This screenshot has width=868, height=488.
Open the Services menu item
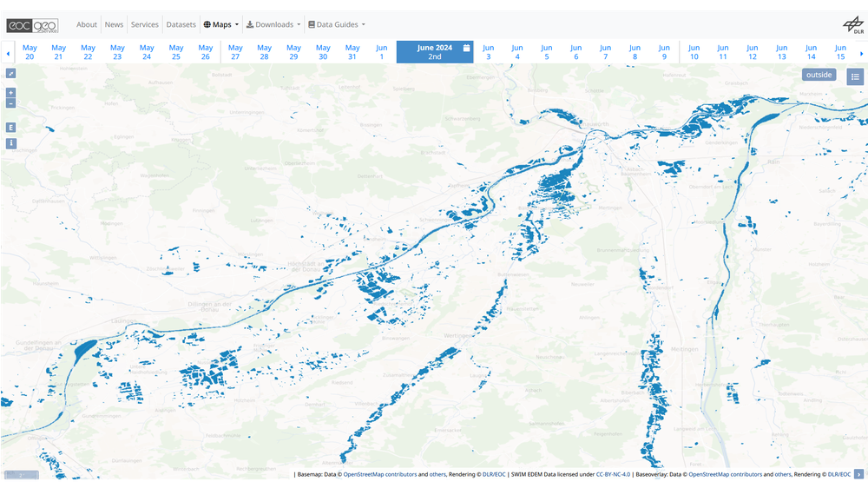pos(145,24)
